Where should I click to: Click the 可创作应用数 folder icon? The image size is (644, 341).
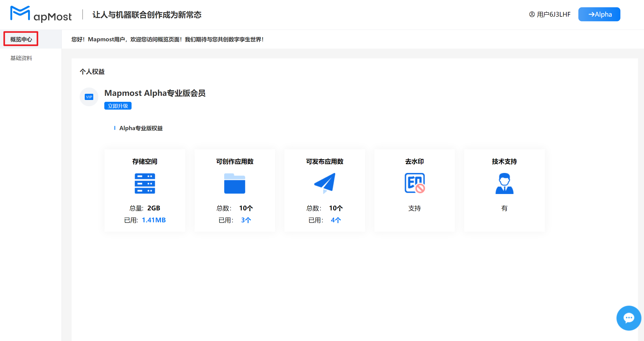tap(235, 183)
